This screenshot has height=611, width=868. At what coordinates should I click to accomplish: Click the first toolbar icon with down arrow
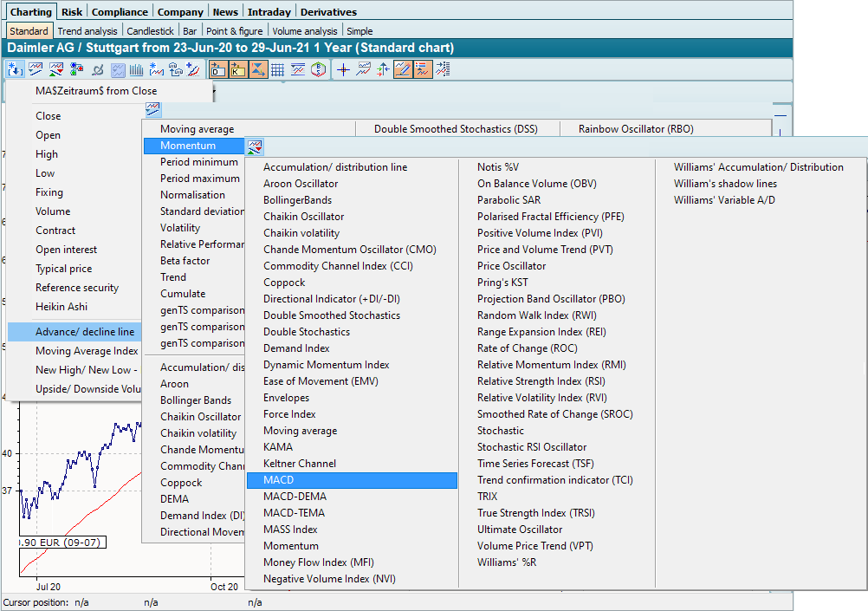[x=15, y=70]
